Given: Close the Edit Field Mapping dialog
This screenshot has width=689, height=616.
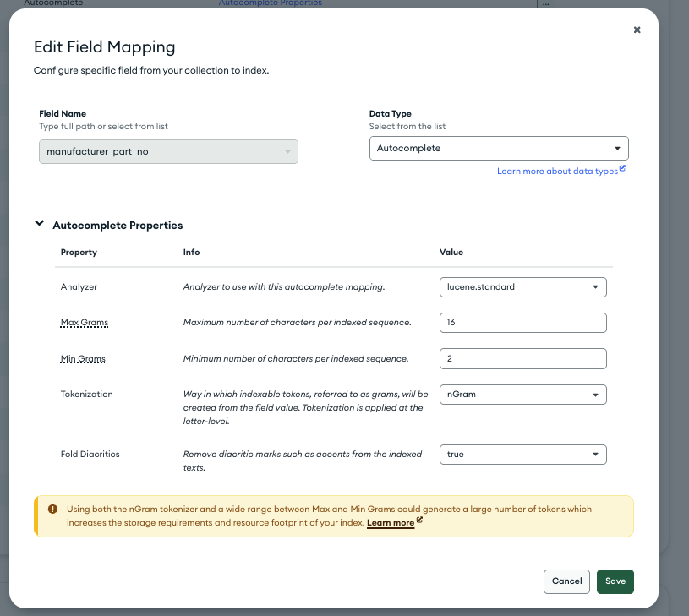Looking at the screenshot, I should pyautogui.click(x=637, y=30).
